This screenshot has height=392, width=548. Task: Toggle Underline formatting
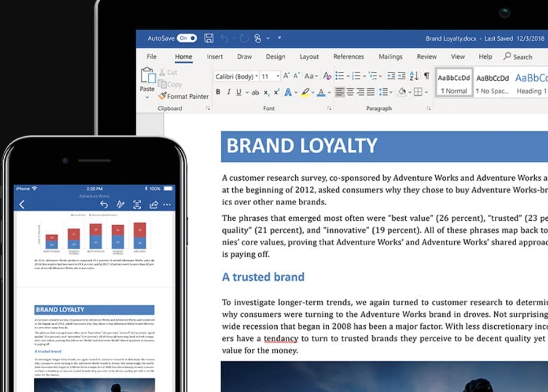point(239,93)
